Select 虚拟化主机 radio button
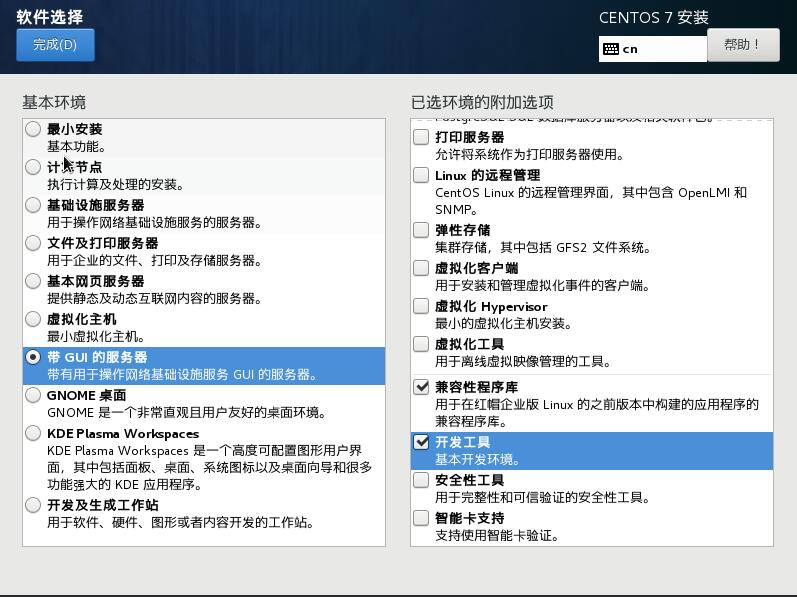Screen dimensions: 797x597 point(33,319)
